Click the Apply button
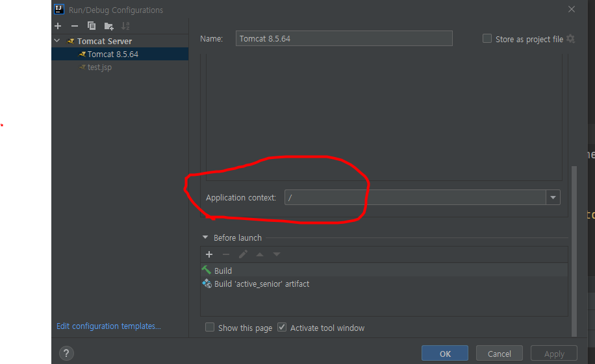This screenshot has width=595, height=364. point(554,354)
